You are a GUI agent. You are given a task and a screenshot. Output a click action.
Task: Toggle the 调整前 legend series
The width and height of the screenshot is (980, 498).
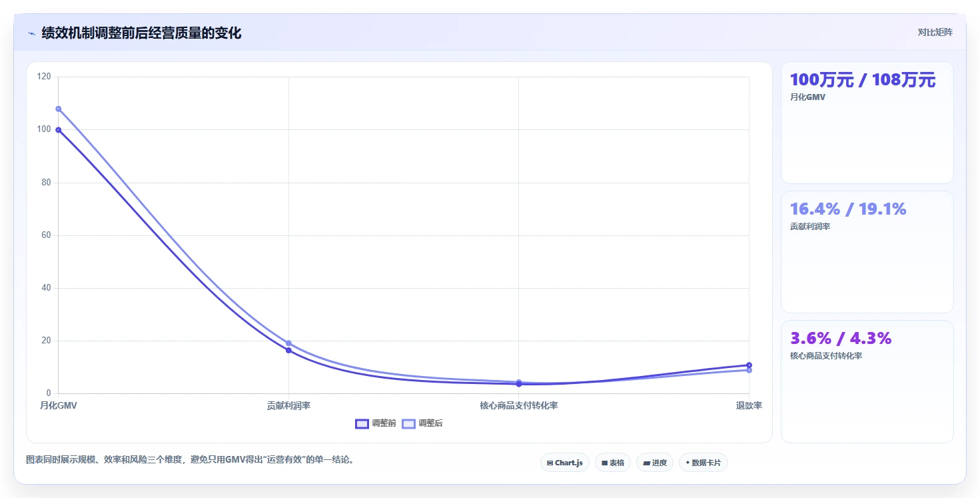point(376,423)
